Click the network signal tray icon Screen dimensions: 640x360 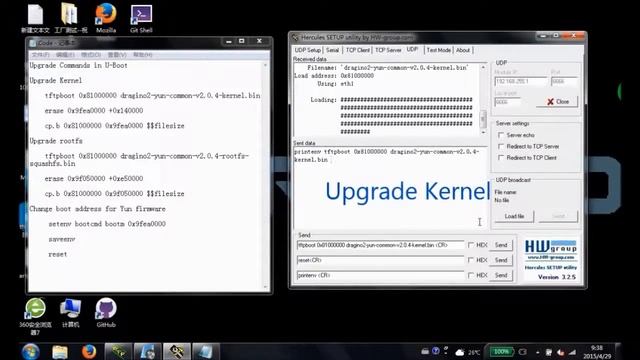(x=572, y=352)
